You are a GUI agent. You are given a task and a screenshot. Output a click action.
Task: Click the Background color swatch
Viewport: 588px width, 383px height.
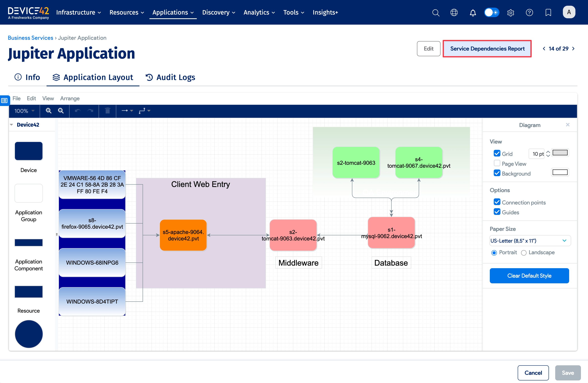pos(560,172)
